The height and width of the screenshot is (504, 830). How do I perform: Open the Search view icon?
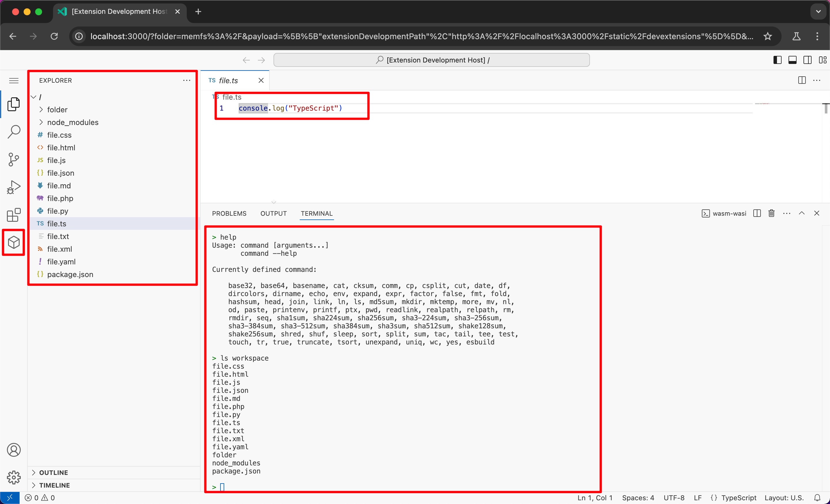(x=14, y=132)
